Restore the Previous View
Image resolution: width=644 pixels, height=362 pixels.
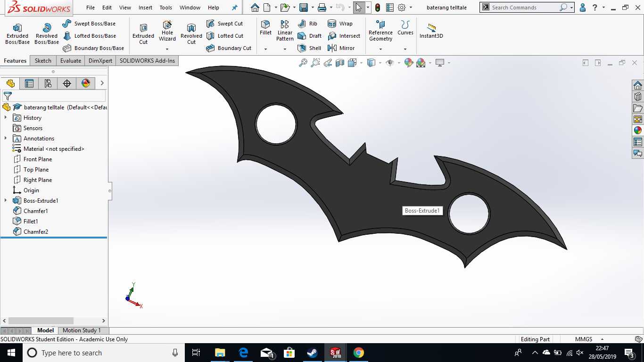pos(328,63)
